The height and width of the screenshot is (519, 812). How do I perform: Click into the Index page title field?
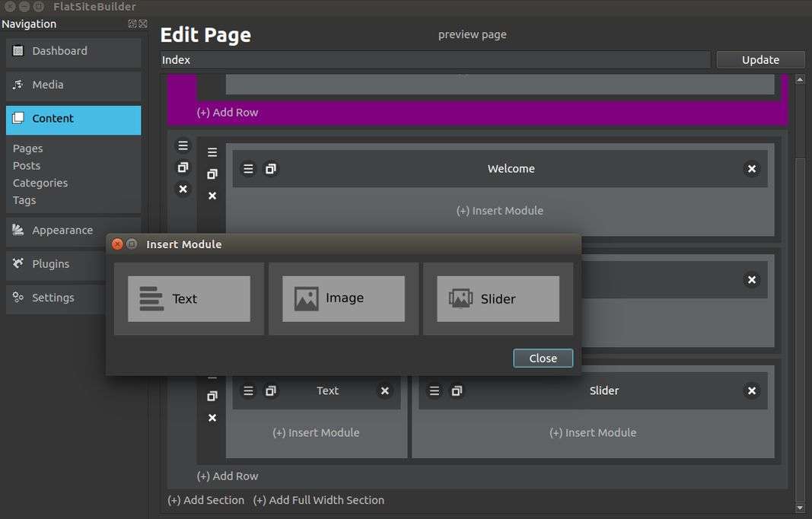click(434, 60)
